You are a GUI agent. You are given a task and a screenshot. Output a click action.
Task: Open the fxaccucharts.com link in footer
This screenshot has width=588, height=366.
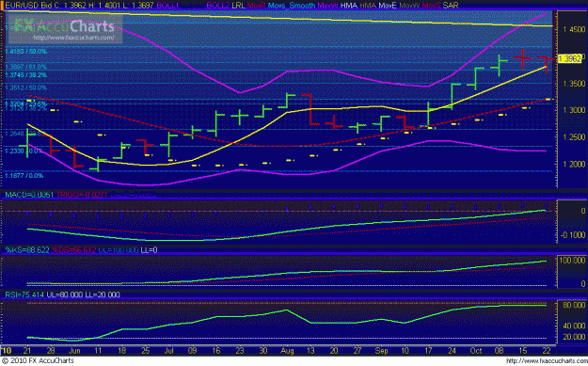coord(547,361)
